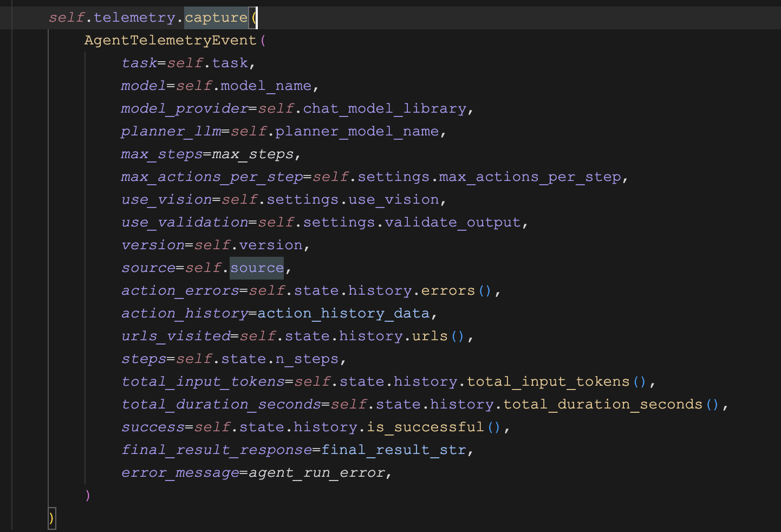Click 'validate_output' attribute
The width and height of the screenshot is (781, 532).
point(453,223)
